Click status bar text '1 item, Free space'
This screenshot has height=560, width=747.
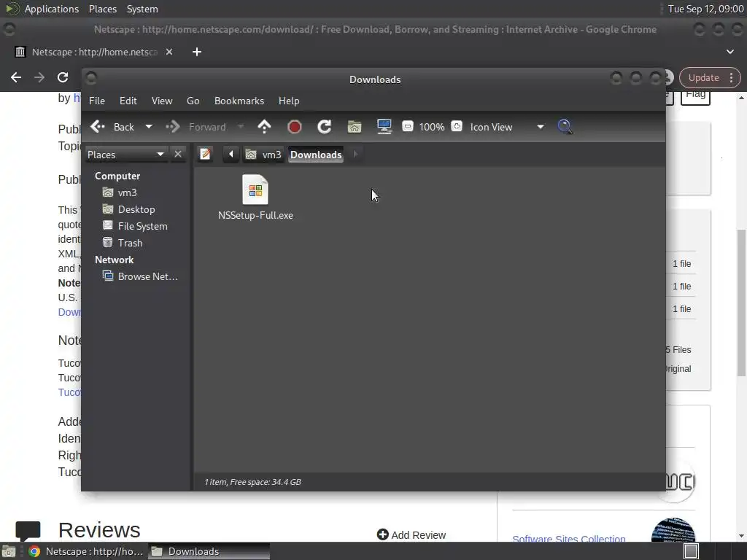252,483
